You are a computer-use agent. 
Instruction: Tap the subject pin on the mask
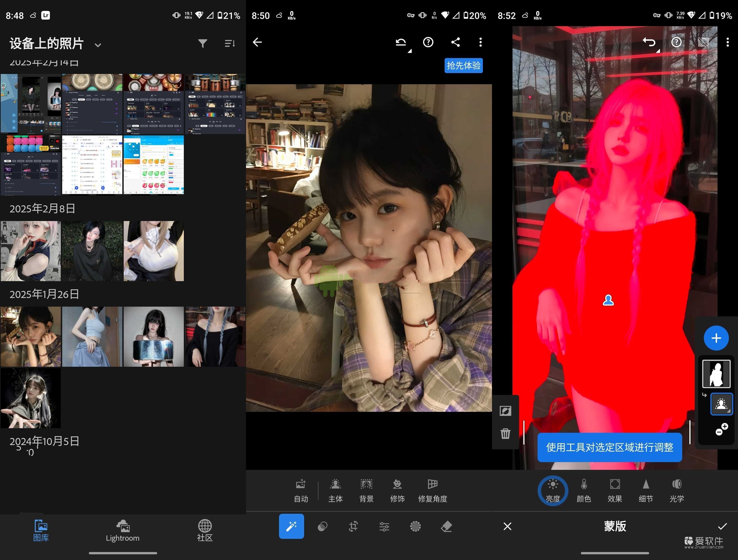[x=608, y=300]
